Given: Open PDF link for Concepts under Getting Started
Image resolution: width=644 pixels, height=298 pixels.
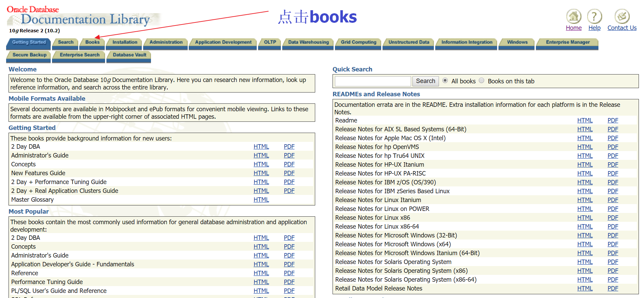Looking at the screenshot, I should (x=289, y=164).
